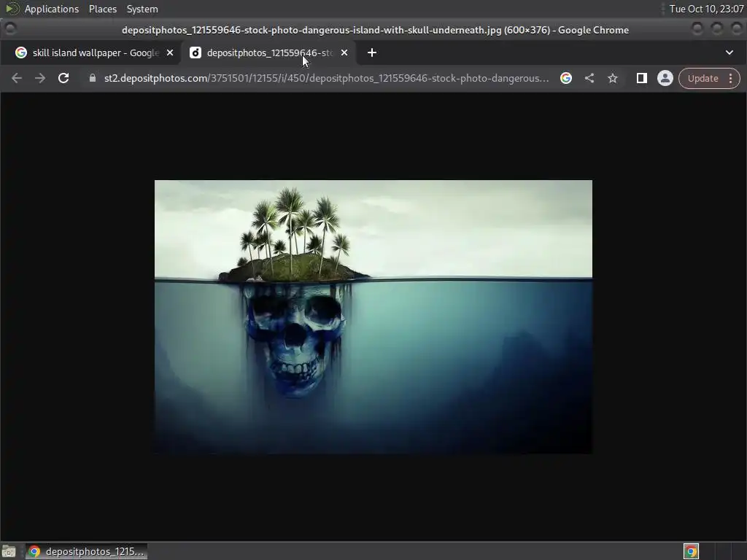Click the depositphotos taskbar window button
This screenshot has height=560, width=747.
coord(86,551)
